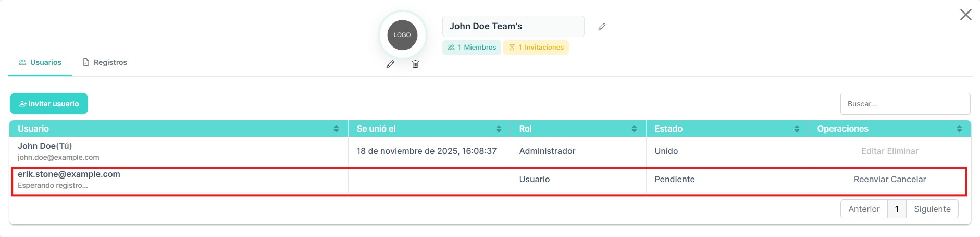980x237 pixels.
Task: Click the pencil icon beside the team name
Action: click(x=602, y=27)
